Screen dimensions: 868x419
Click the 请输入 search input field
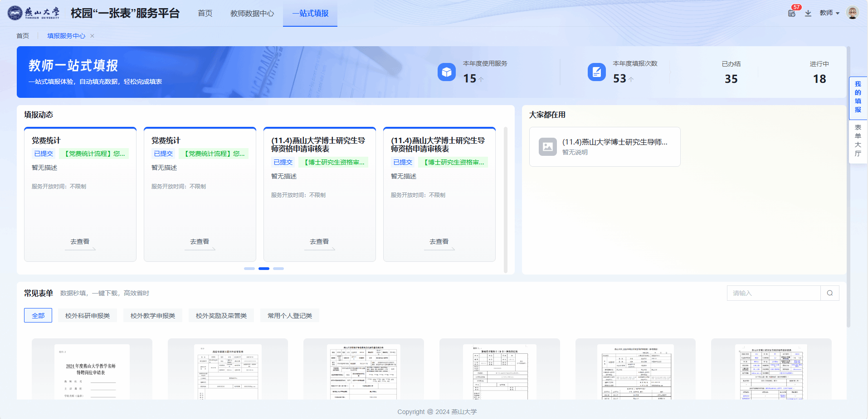[x=773, y=293]
